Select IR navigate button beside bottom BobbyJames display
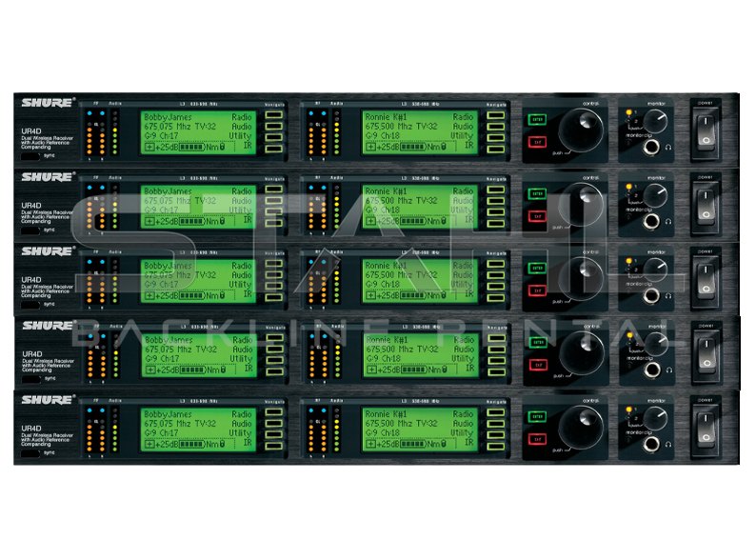 (274, 446)
